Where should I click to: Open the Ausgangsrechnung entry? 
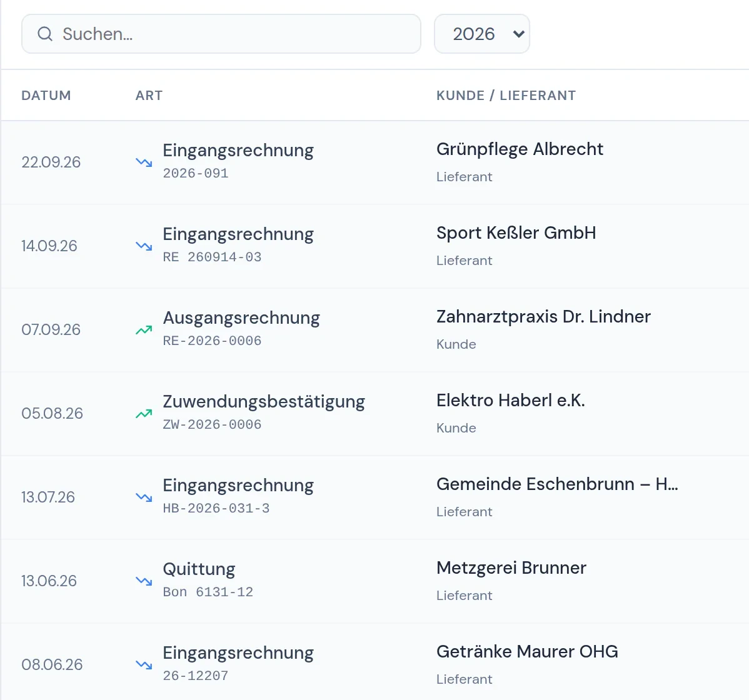pyautogui.click(x=241, y=318)
